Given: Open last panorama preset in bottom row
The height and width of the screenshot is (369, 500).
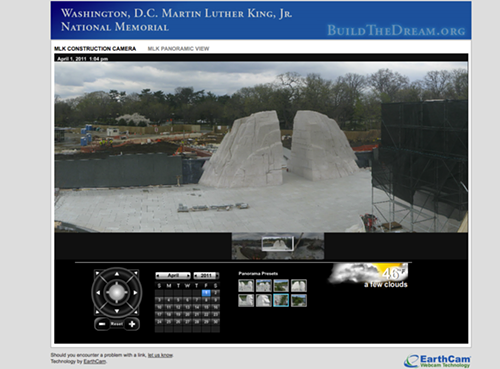Looking at the screenshot, I should tap(299, 300).
